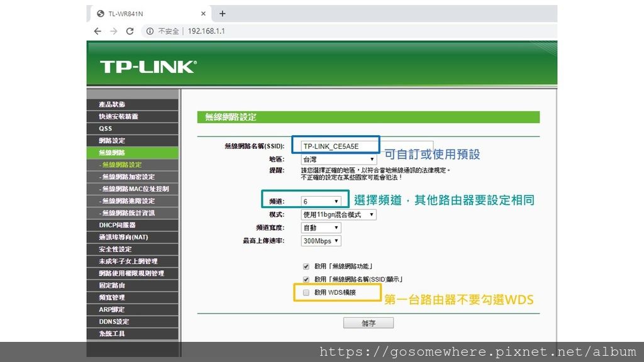The height and width of the screenshot is (362, 644).
Task: Open 無線網路統計資訊 submenu item
Action: pos(133,213)
